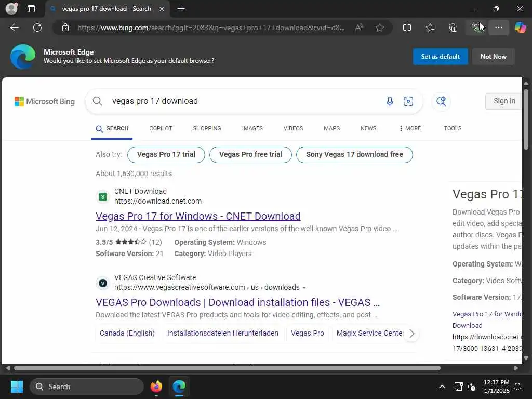This screenshot has height=399, width=532.
Task: Refresh the page with reload icon
Action: [37, 28]
